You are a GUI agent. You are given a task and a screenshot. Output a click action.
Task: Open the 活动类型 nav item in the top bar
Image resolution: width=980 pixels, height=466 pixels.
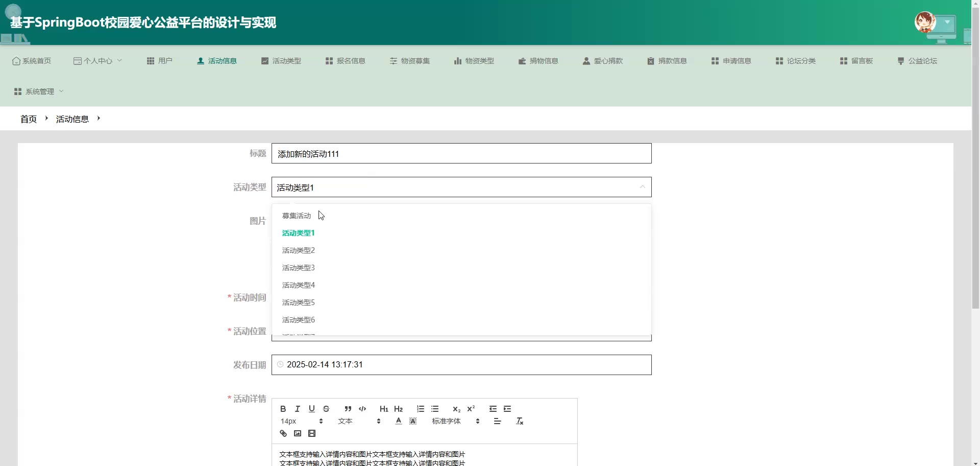click(x=281, y=61)
